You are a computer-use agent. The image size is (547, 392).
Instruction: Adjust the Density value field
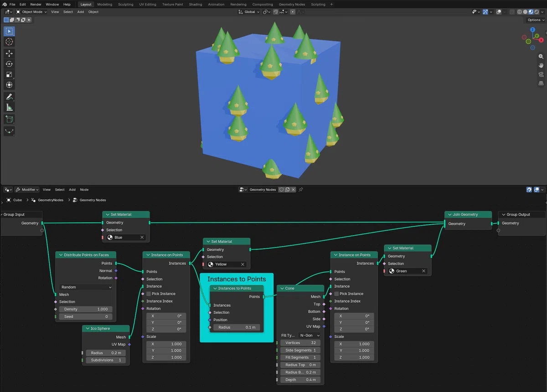pyautogui.click(x=86, y=309)
